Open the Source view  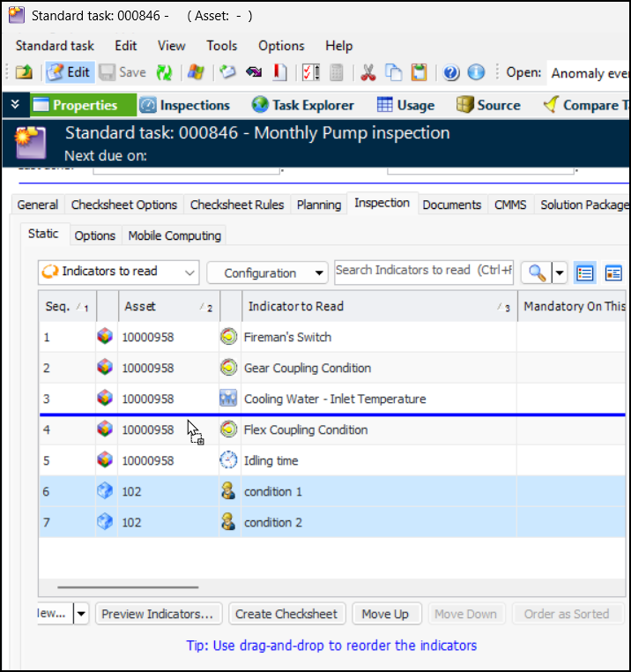tap(488, 105)
